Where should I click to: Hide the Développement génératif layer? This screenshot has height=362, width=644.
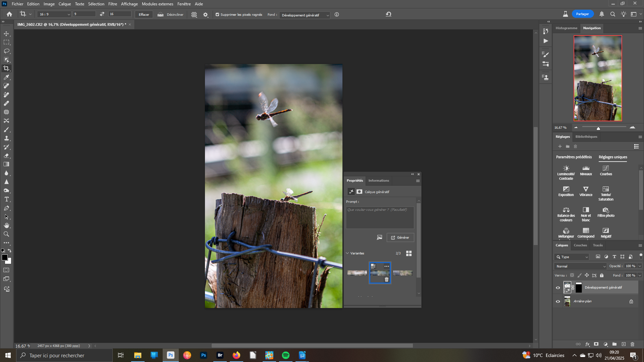[x=558, y=288]
